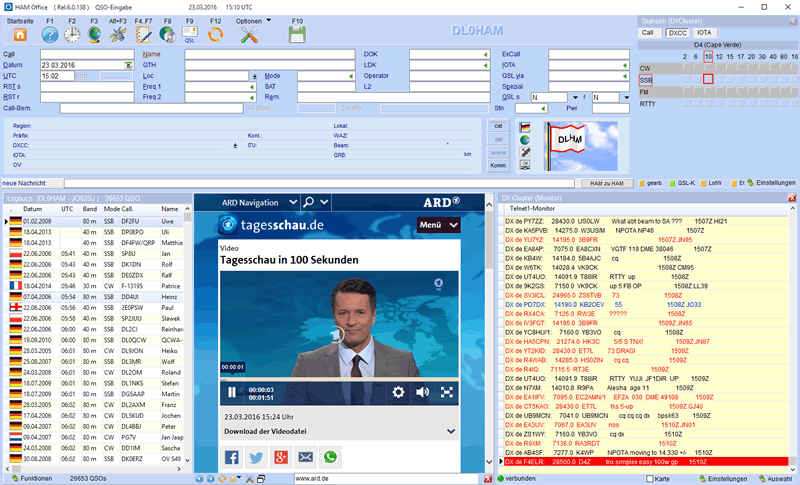Open Optionen tools icon
The image size is (800, 485).
pyautogui.click(x=249, y=35)
